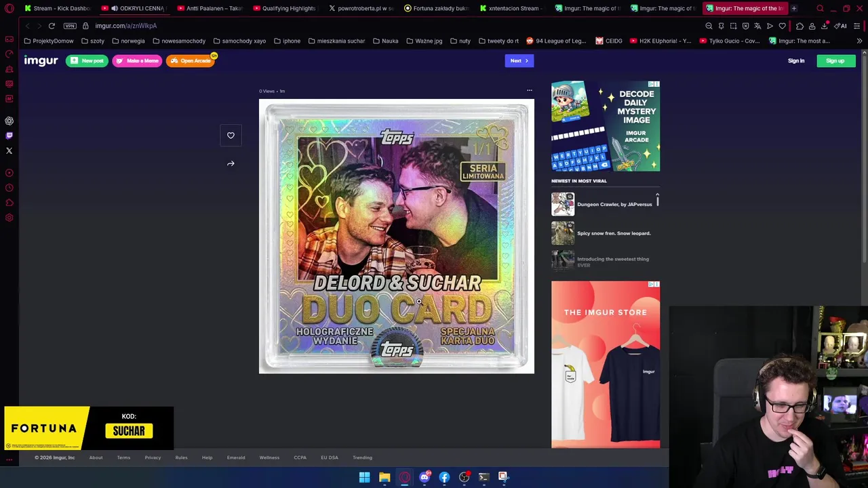This screenshot has width=868, height=488.
Task: Open the Windows Start button
Action: coord(364,477)
